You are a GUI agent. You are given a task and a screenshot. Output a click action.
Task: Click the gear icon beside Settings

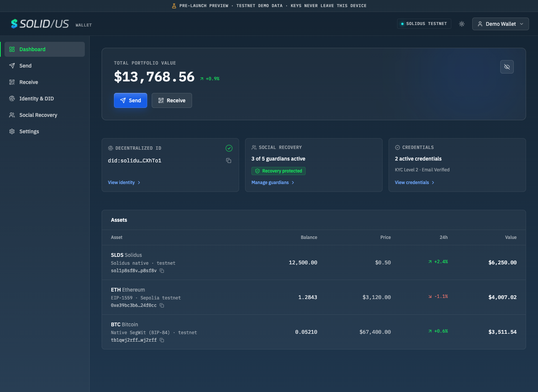pyautogui.click(x=12, y=131)
